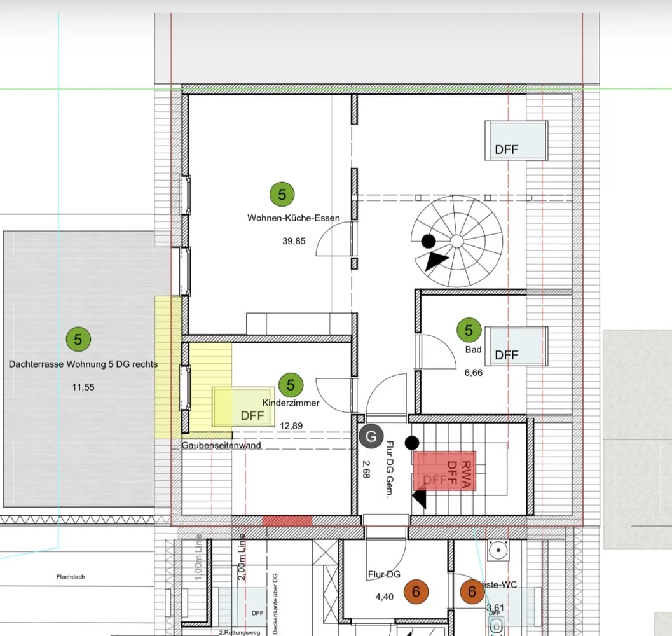Click black arrow on spiral staircase
The image size is (672, 636).
tap(435, 261)
